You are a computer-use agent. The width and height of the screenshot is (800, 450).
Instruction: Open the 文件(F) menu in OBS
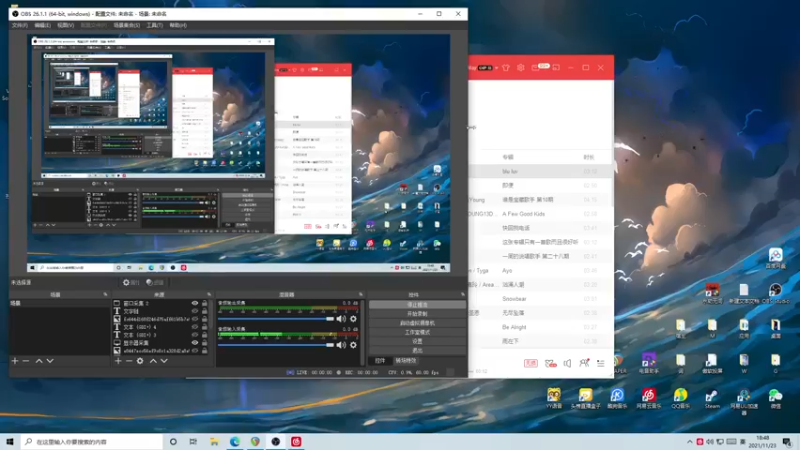click(x=19, y=25)
